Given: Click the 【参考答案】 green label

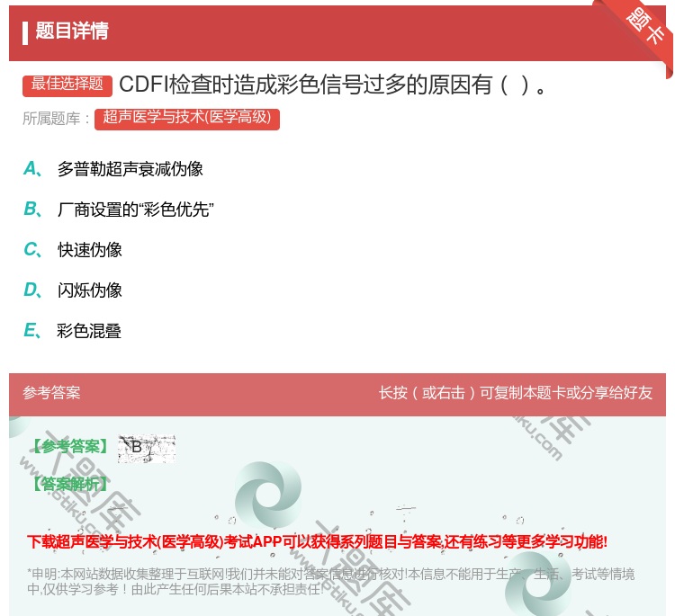Looking at the screenshot, I should pos(70,447).
